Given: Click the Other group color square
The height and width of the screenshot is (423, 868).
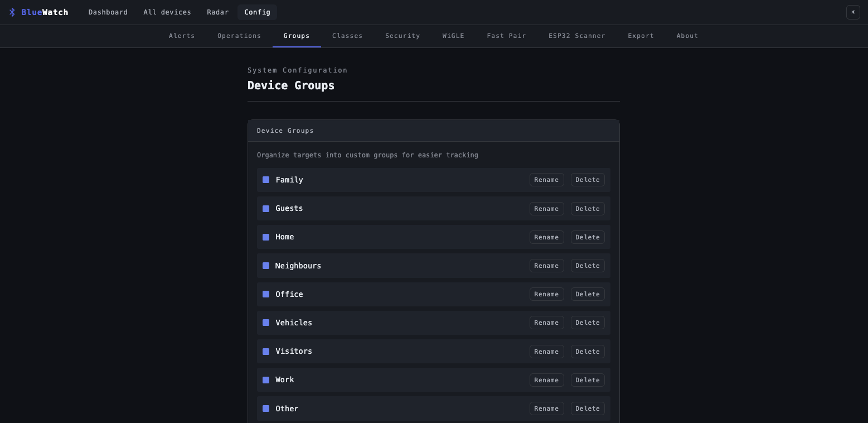Looking at the screenshot, I should pyautogui.click(x=266, y=408).
